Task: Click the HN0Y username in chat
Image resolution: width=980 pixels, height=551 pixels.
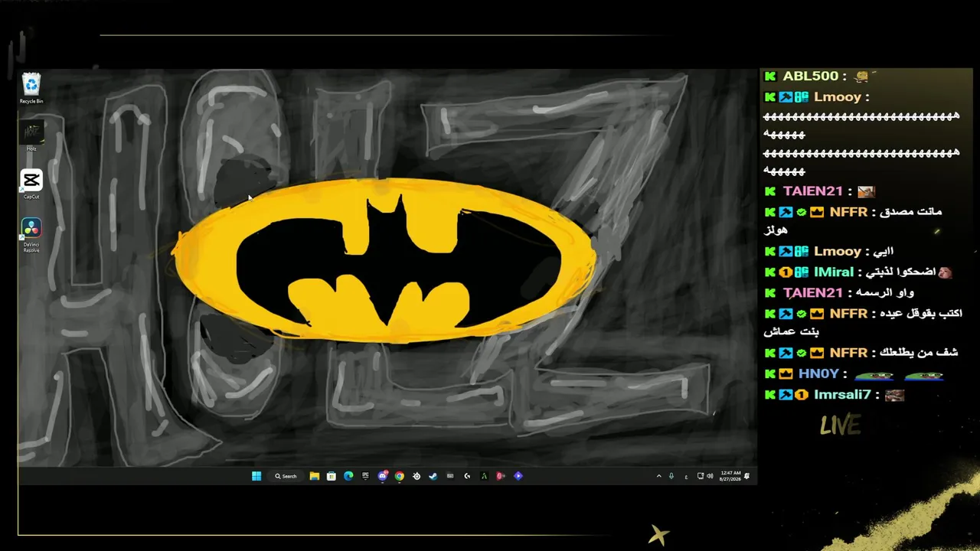Action: pyautogui.click(x=818, y=373)
